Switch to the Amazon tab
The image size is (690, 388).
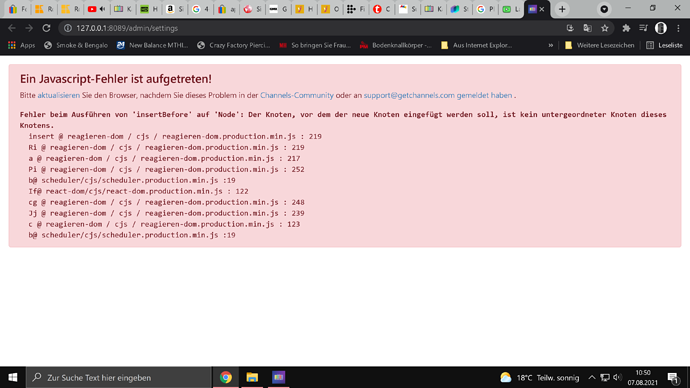[x=174, y=9]
